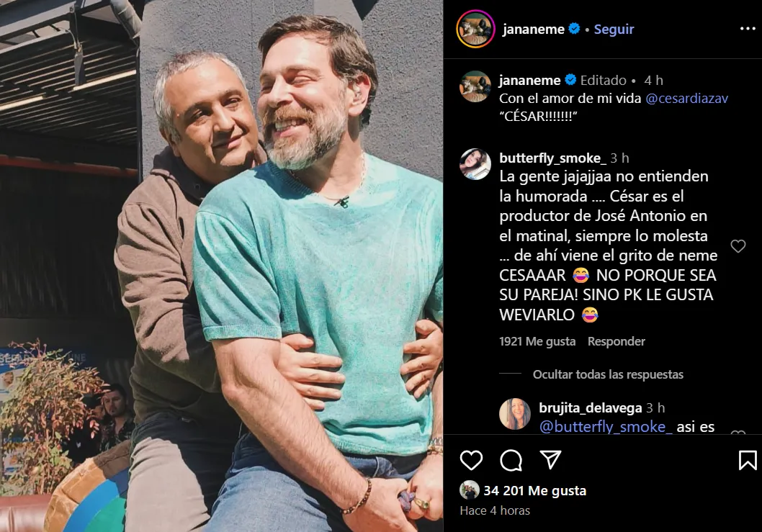View the 1921 Me gusta on comment
762x532 pixels.
point(537,341)
